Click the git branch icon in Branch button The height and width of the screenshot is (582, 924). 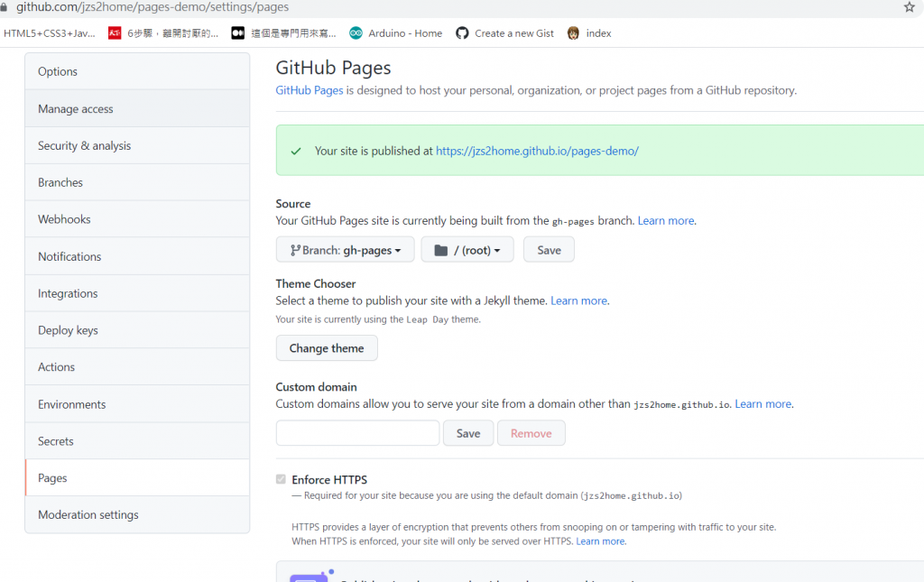coord(295,250)
